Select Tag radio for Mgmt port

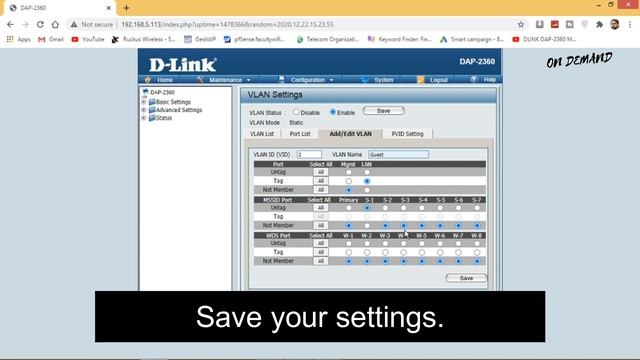click(349, 181)
